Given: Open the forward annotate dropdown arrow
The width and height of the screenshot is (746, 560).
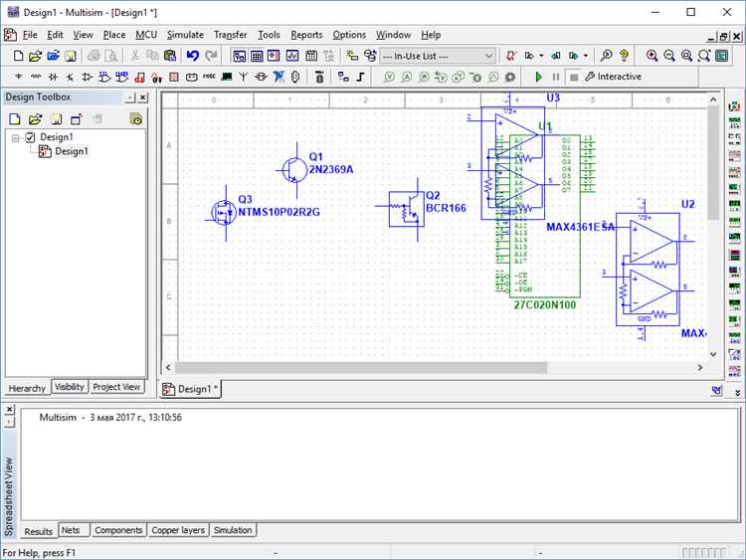Looking at the screenshot, I should (586, 56).
